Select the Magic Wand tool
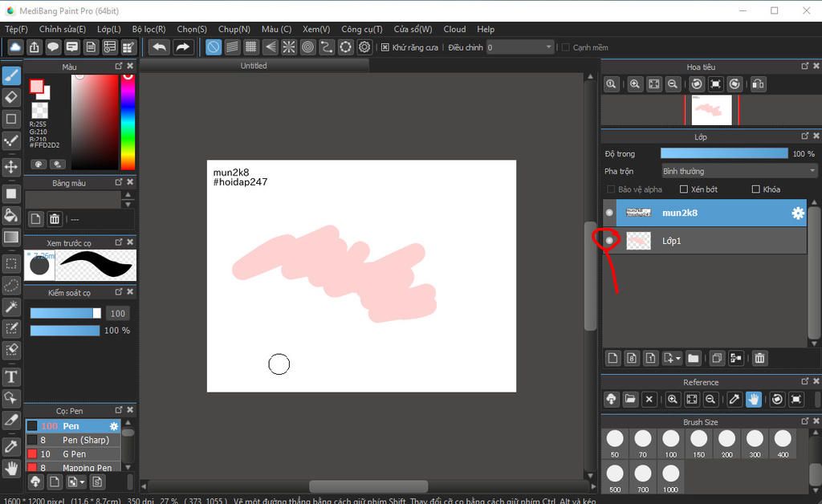Screen dimensions: 822x504 tap(11, 307)
